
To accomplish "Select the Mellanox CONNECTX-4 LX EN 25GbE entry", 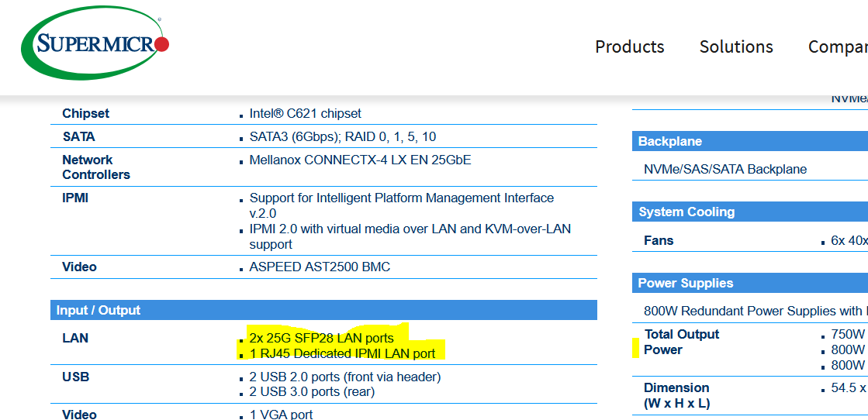I will pyautogui.click(x=360, y=160).
